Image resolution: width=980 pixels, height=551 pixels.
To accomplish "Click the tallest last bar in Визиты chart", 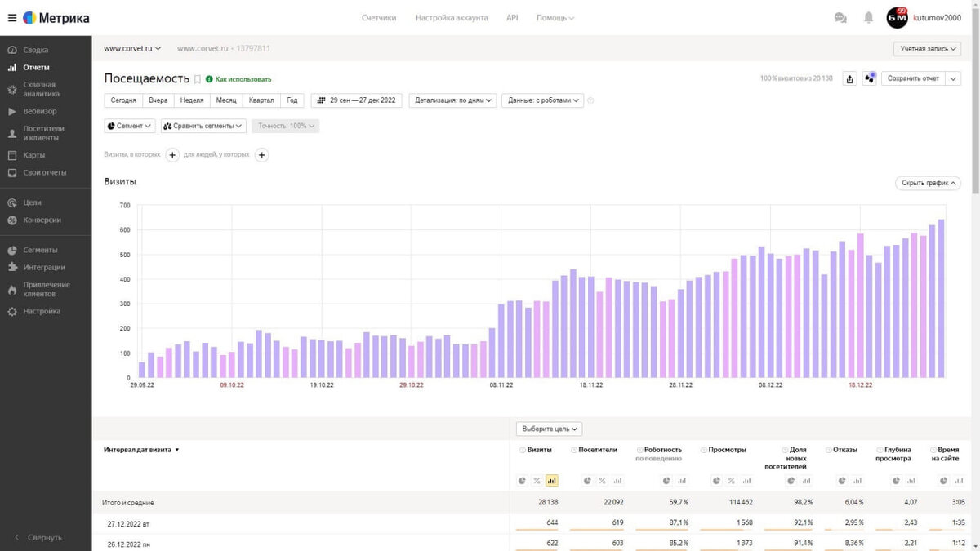I will click(x=941, y=299).
